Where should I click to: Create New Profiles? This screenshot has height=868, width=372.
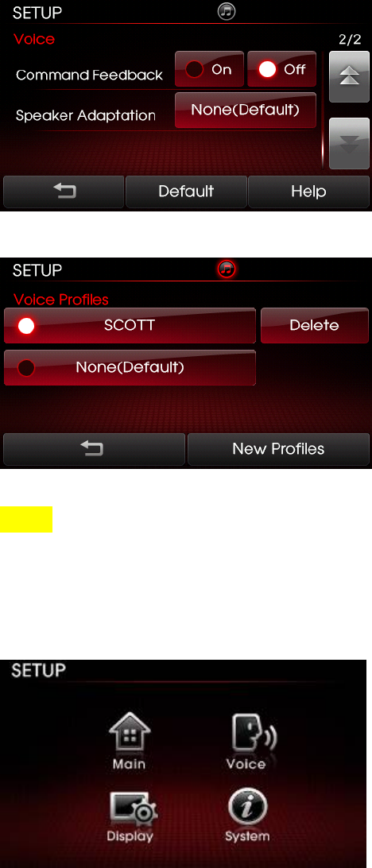(x=278, y=449)
